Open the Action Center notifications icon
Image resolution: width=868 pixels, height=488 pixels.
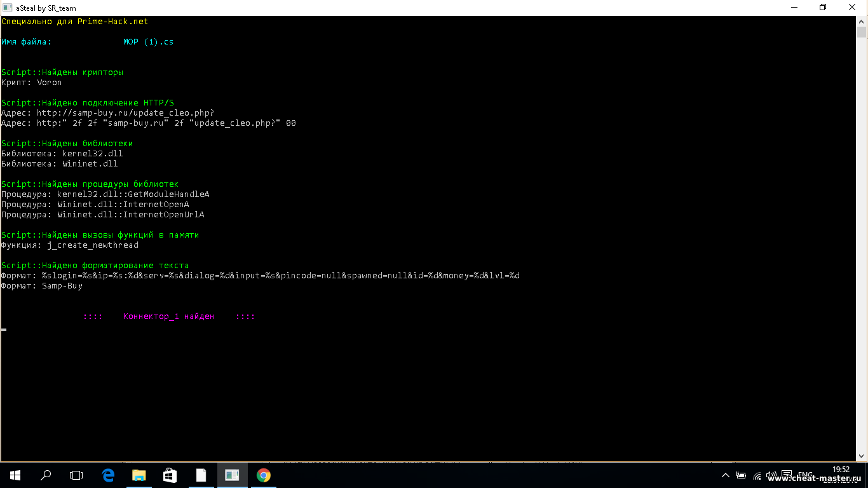point(787,475)
